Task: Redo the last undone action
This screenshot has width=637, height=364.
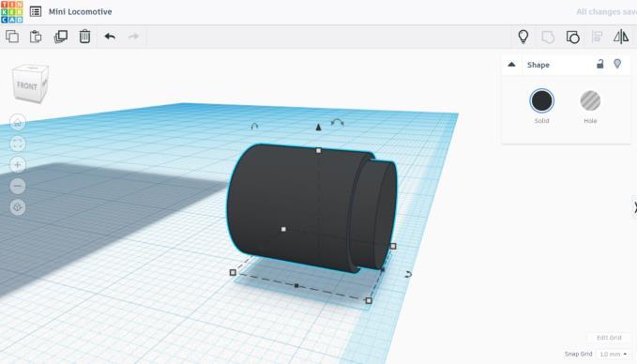Action: tap(133, 37)
